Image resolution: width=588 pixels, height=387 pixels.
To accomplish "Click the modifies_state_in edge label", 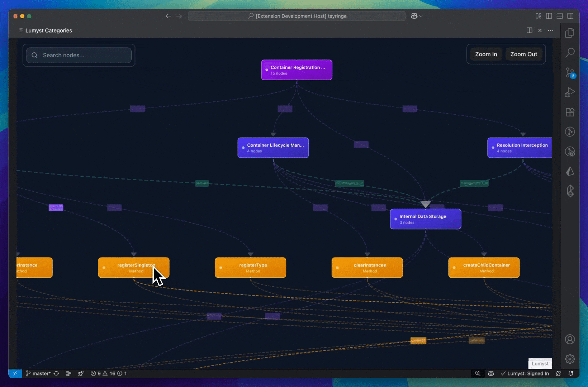I will [350, 183].
